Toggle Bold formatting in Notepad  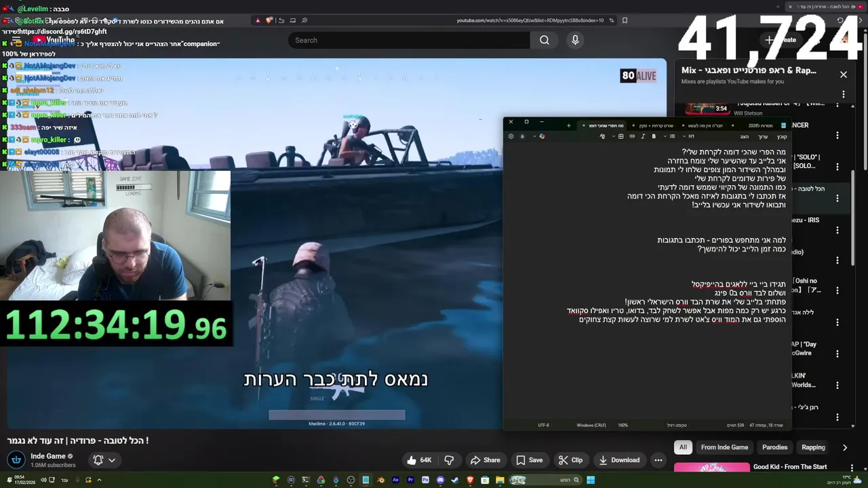[654, 136]
